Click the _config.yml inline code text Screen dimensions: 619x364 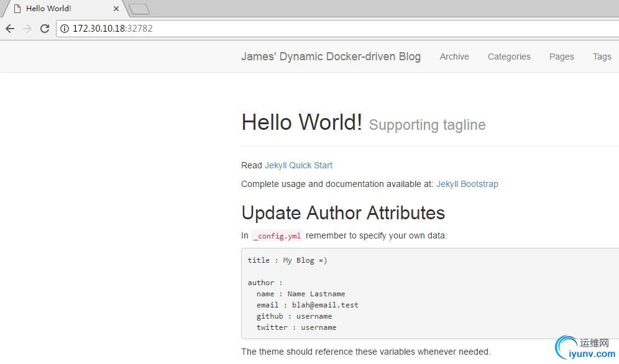(277, 236)
